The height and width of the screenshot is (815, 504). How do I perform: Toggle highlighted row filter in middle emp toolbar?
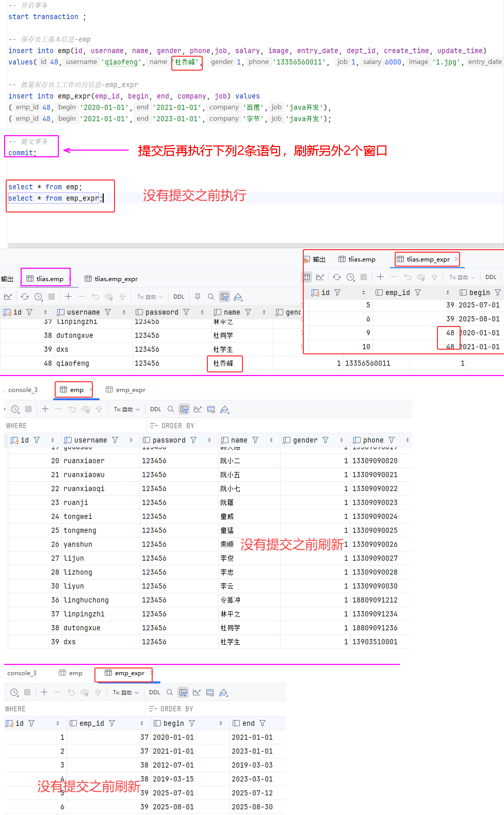(184, 409)
